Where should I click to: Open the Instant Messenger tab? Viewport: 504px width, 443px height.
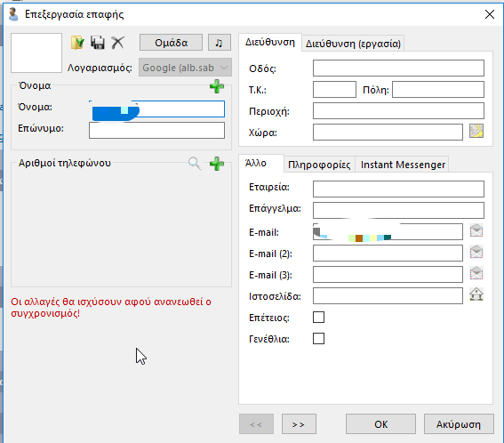(403, 165)
